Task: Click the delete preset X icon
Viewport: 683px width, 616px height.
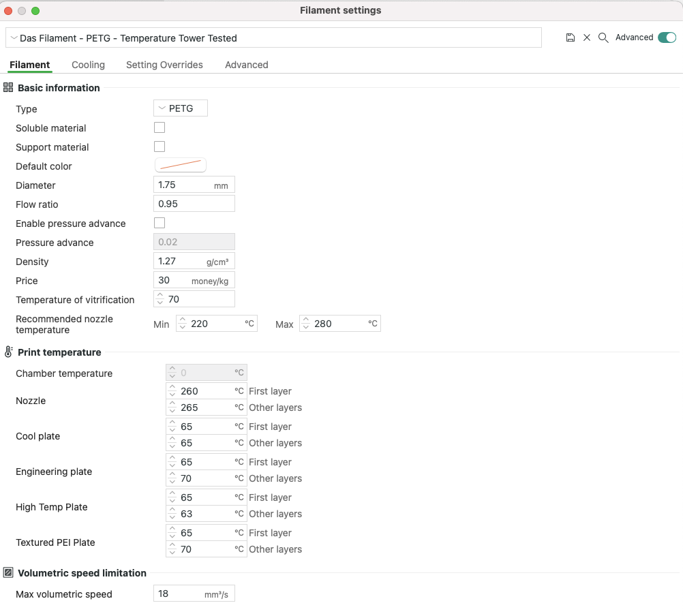Action: pyautogui.click(x=587, y=38)
